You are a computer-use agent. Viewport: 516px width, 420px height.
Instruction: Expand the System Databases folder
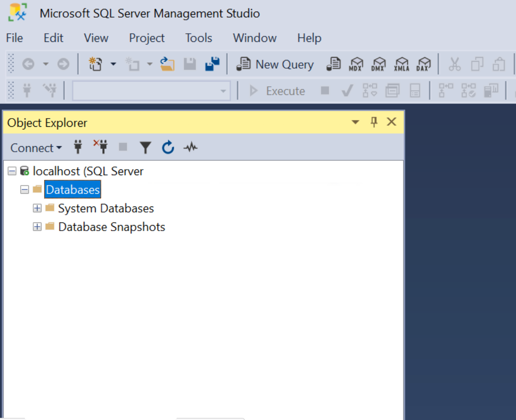coord(37,208)
